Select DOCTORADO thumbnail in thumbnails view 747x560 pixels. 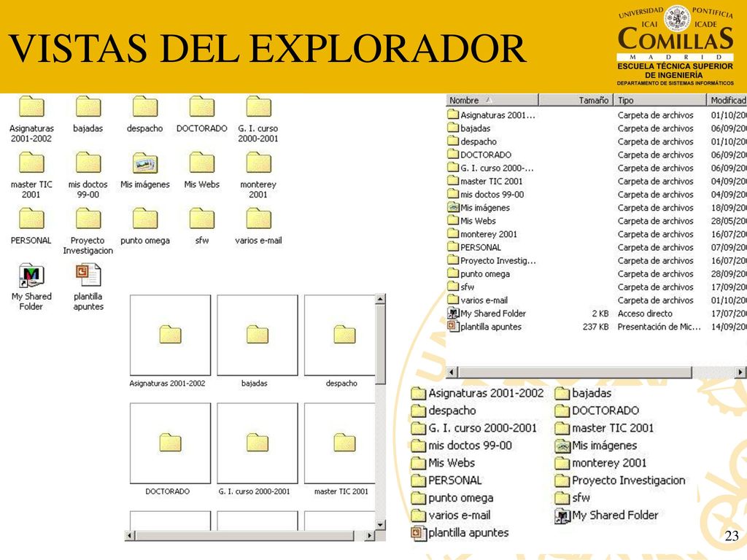[170, 443]
